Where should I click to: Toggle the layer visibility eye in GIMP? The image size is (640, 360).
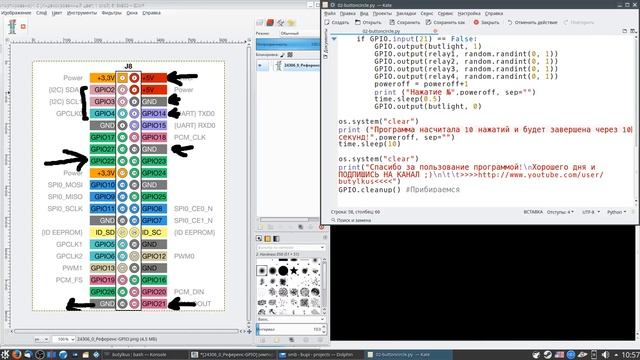260,65
